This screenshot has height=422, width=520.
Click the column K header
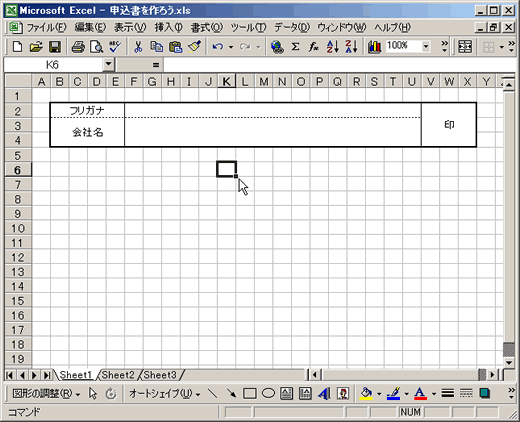point(226,81)
